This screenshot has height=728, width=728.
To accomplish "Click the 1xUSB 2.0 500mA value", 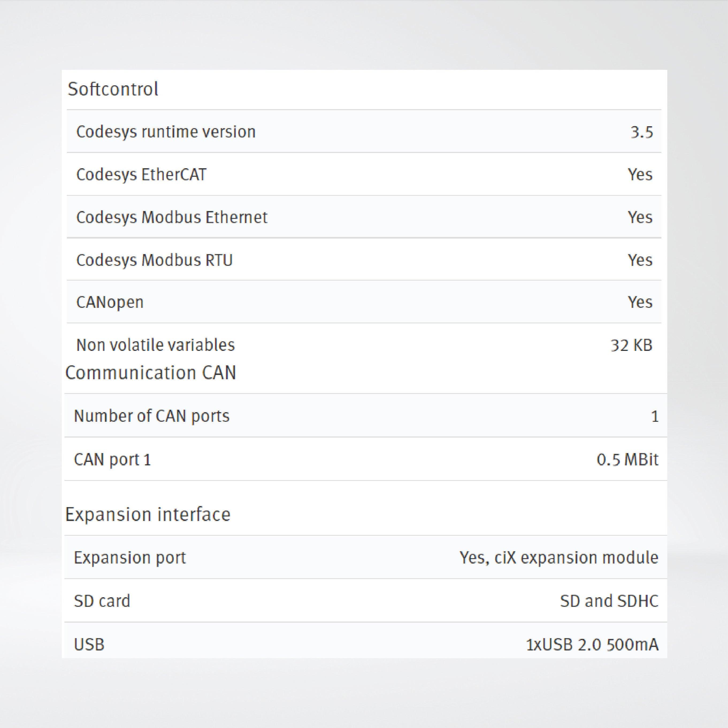I will [x=592, y=645].
